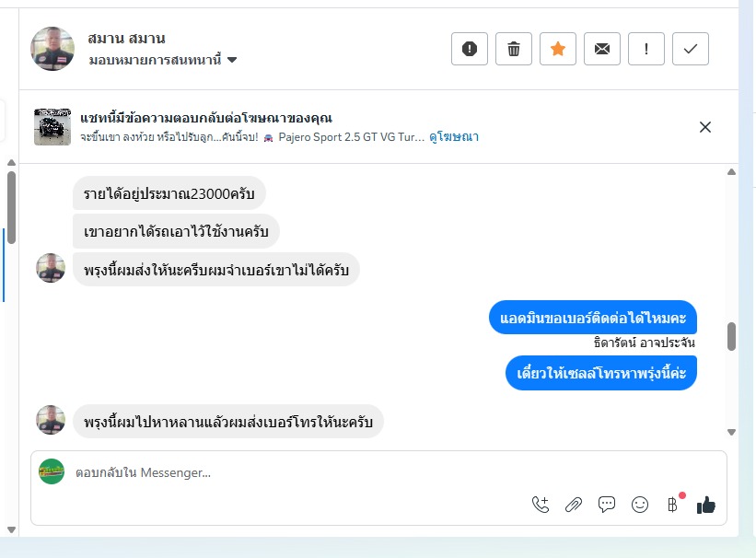Select message รายได้อยู่ประมาณ23000ครับ
Screen dimensions: 756x558
pos(169,193)
